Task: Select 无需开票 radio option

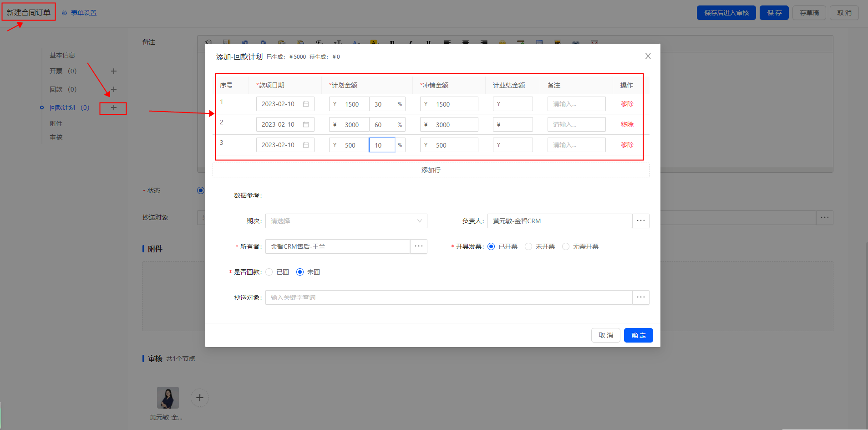Action: [566, 246]
